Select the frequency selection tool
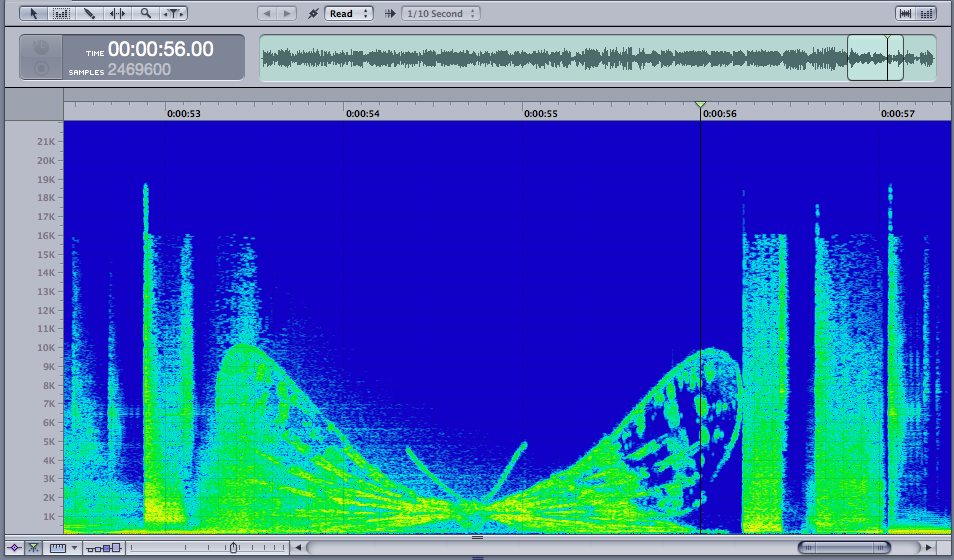Screen dimensions: 954x560 61,13
